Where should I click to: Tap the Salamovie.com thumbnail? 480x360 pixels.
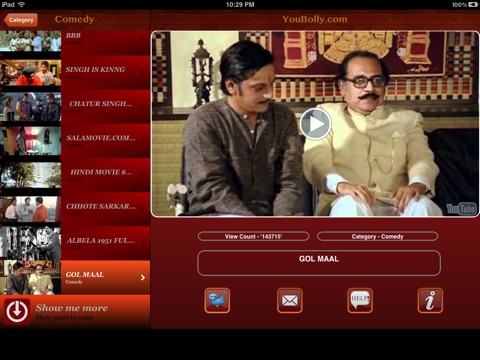[x=30, y=141]
